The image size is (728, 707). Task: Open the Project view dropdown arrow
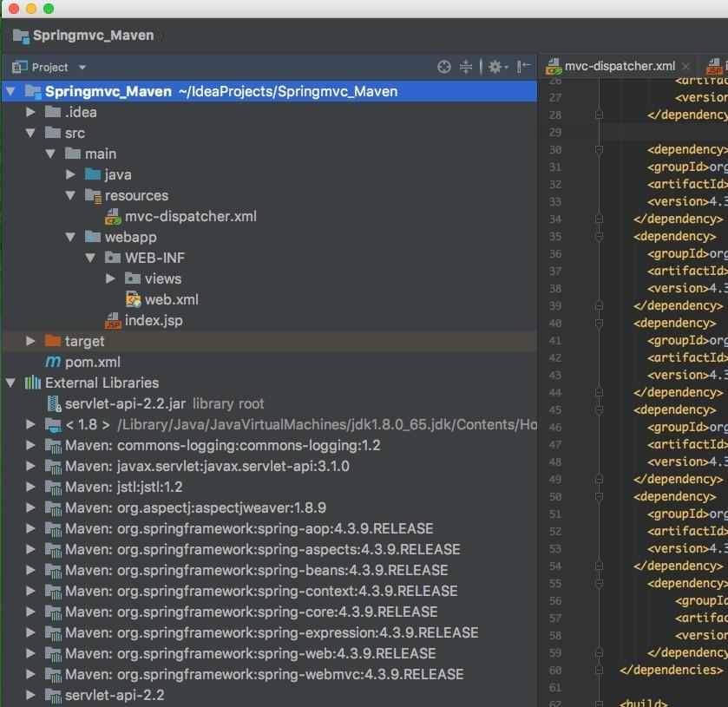pos(82,68)
